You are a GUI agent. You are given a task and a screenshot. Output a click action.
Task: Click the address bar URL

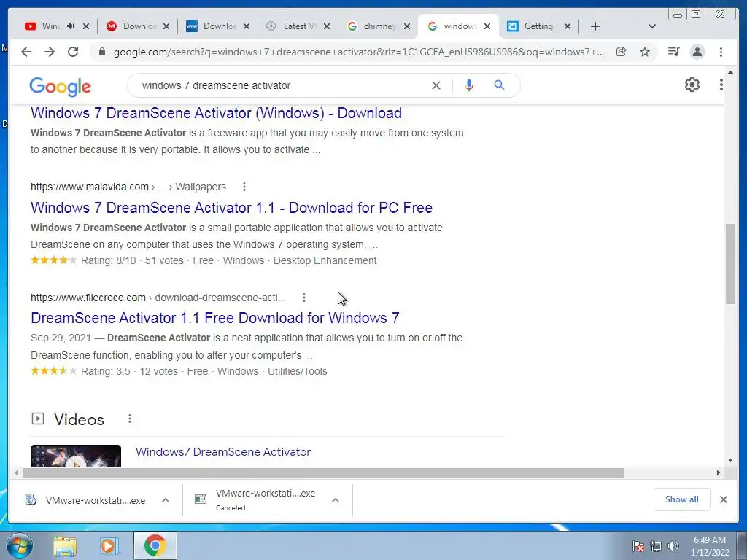[x=358, y=52]
